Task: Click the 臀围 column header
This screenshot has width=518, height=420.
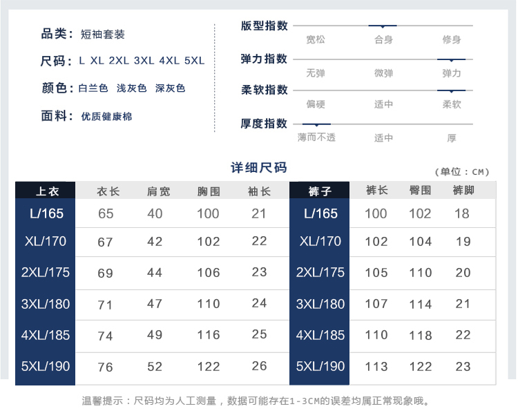Action: tap(420, 191)
